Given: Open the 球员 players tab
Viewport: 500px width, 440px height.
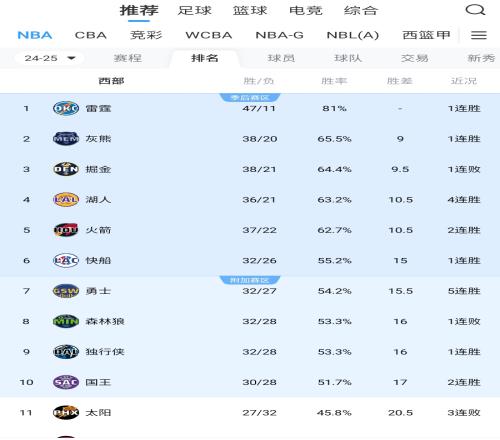Looking at the screenshot, I should pyautogui.click(x=281, y=58).
